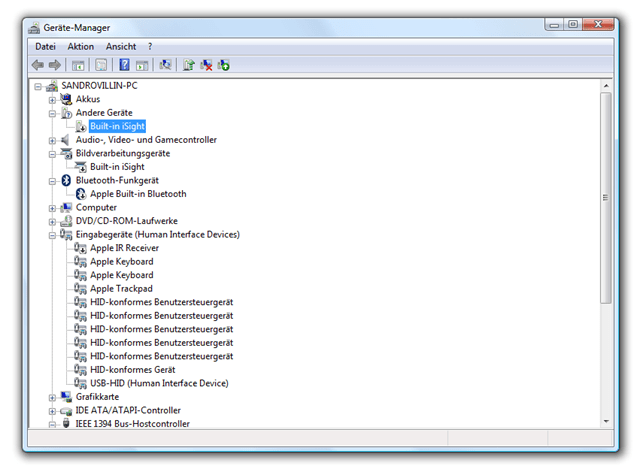Image resolution: width=640 pixels, height=472 pixels.
Task: Click the scan for hardware changes icon
Action: tap(165, 65)
